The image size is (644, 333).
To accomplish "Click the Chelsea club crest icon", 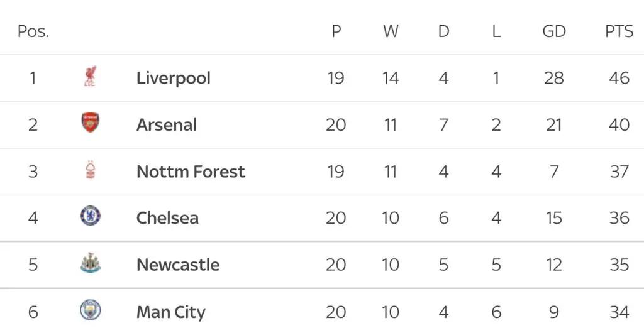I will [90, 216].
